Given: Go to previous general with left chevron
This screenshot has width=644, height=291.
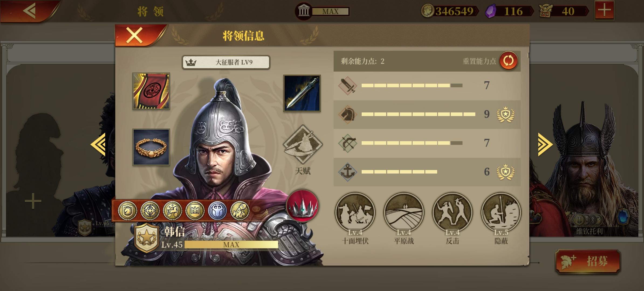Looking at the screenshot, I should coord(98,144).
